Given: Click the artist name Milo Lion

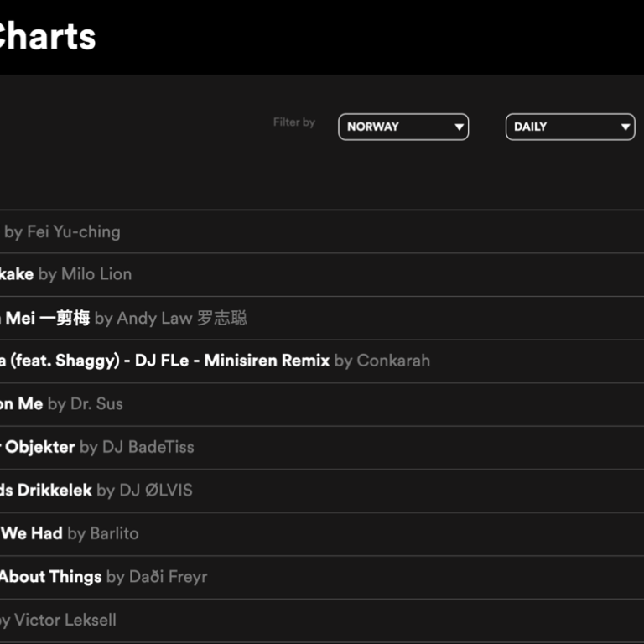Looking at the screenshot, I should [x=96, y=274].
